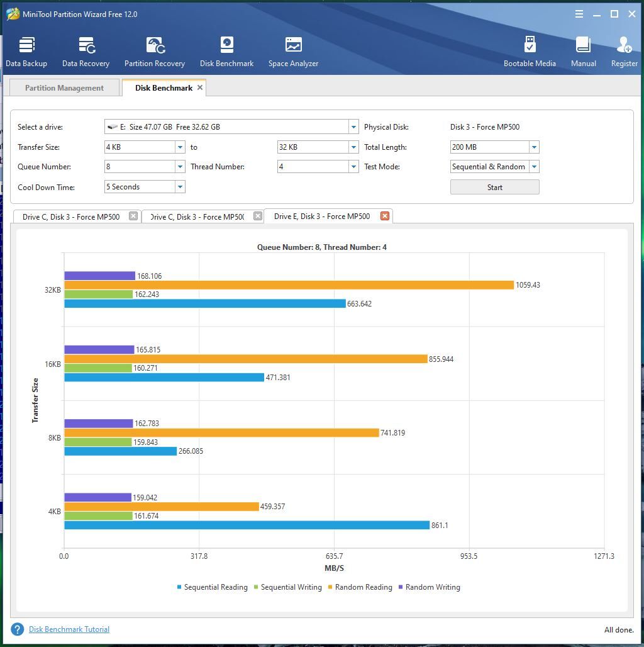The height and width of the screenshot is (647, 644).
Task: Expand the Select a drive dropdown
Action: [x=353, y=127]
